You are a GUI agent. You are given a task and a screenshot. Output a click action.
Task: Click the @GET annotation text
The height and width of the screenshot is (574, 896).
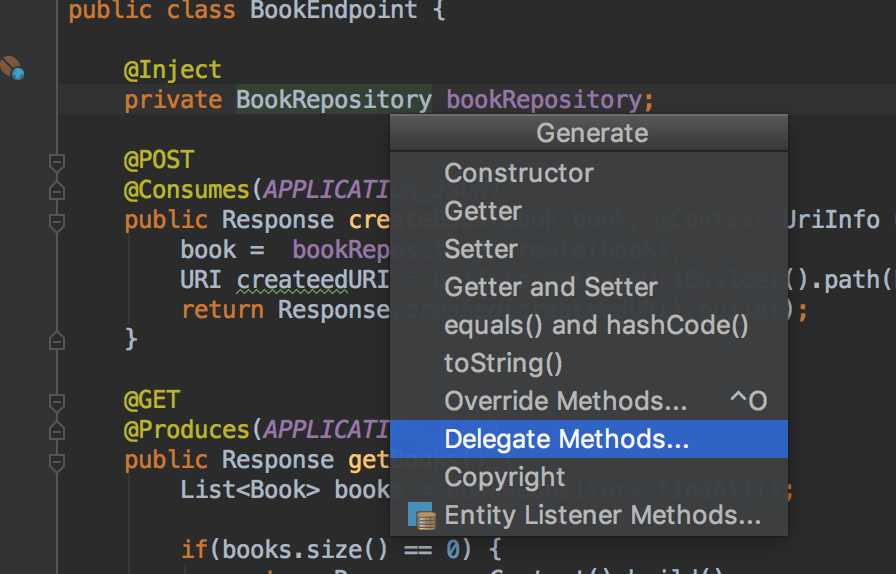point(152,400)
